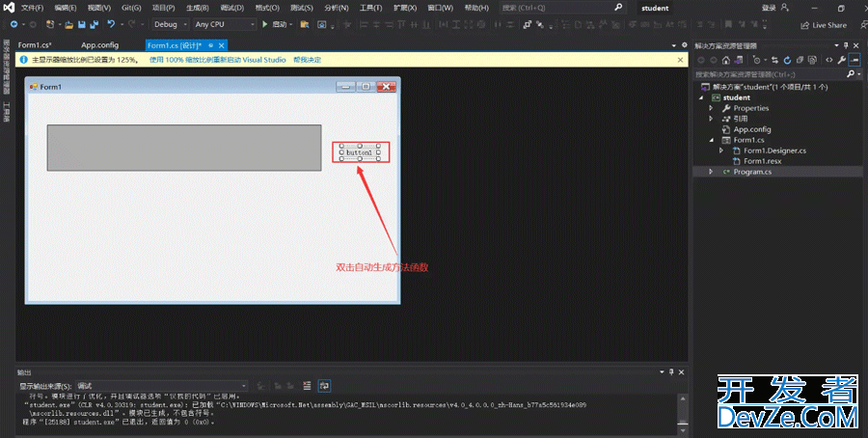Click the green start debugging arrow
This screenshot has height=438, width=868.
click(265, 24)
